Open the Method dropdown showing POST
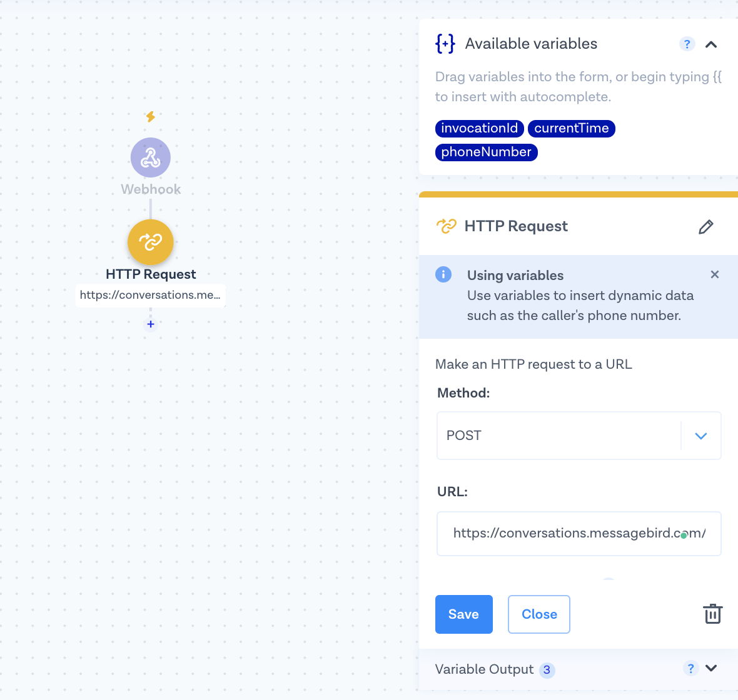 click(579, 436)
